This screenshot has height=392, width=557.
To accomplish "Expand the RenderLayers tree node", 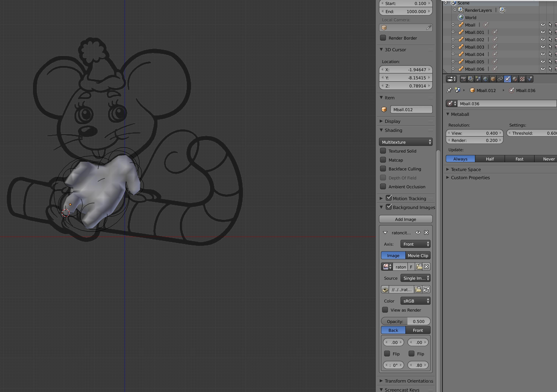I will click(x=455, y=10).
